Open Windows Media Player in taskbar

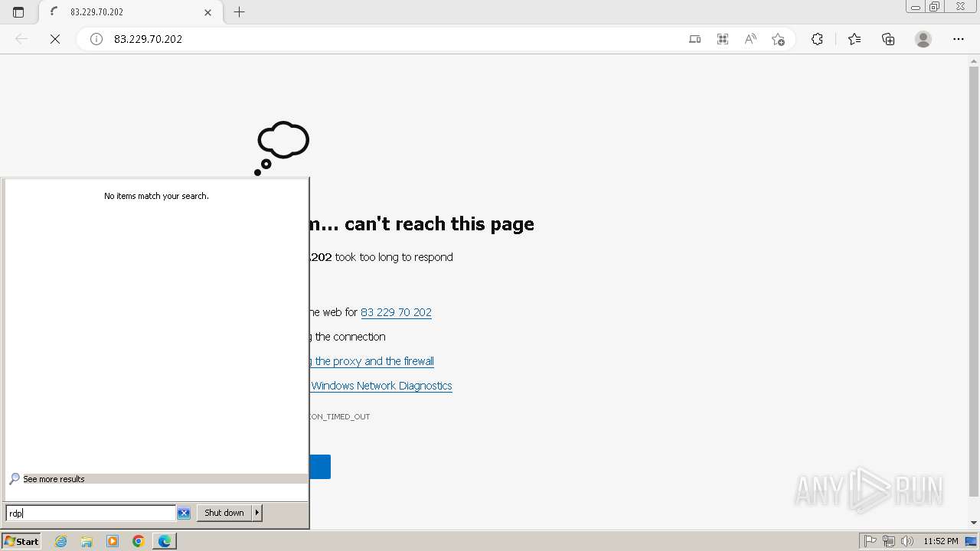[x=113, y=541]
